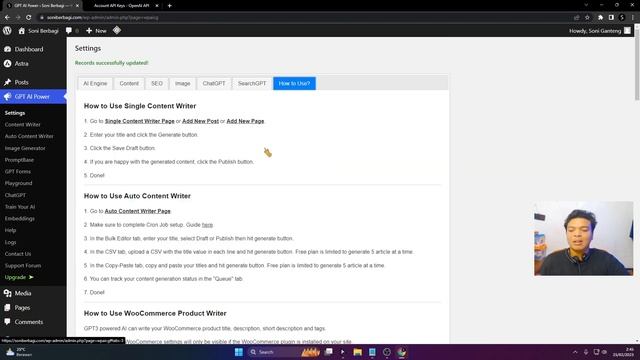The image size is (640, 360).
Task: Follow the Add New Post link
Action: tap(200, 121)
